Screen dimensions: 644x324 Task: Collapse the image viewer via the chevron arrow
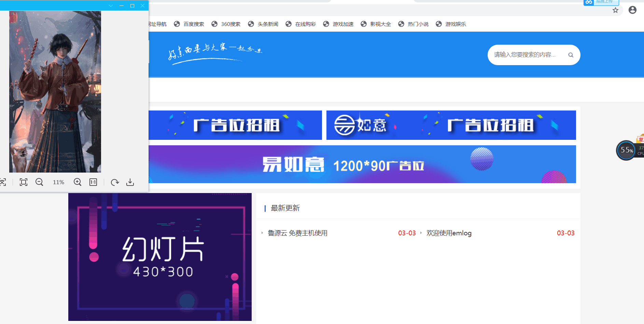(110, 5)
